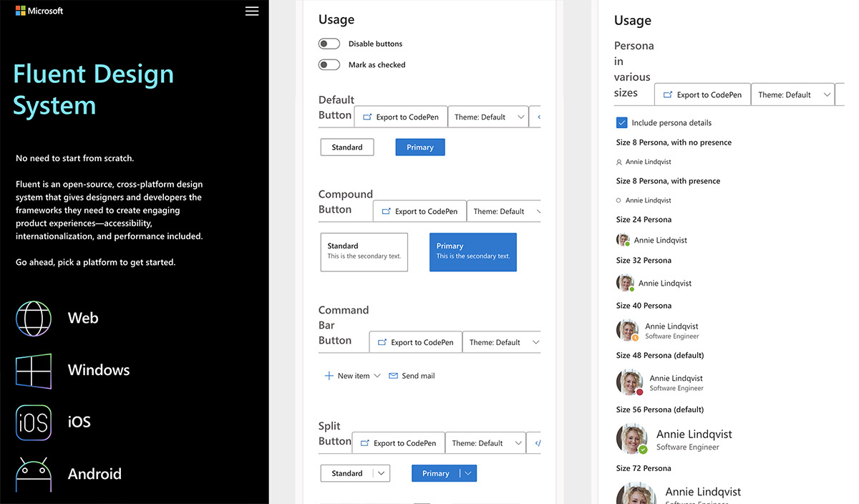Click Export to CodePen for Compound Button
This screenshot has height=504, width=859.
click(419, 211)
